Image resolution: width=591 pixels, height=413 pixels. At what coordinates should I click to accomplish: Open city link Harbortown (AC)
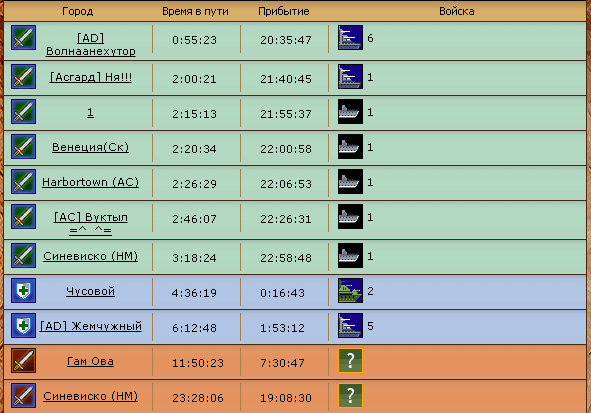click(90, 182)
